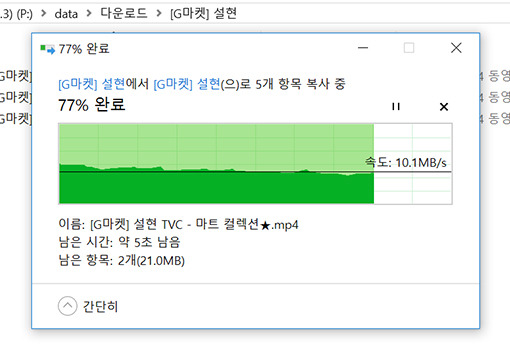Expand the chevron after 'data' breadcrumb
The image size is (510, 361).
89,14
